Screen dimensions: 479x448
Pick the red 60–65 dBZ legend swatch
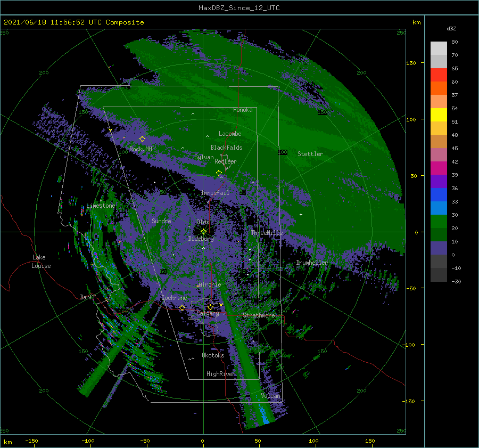[439, 75]
